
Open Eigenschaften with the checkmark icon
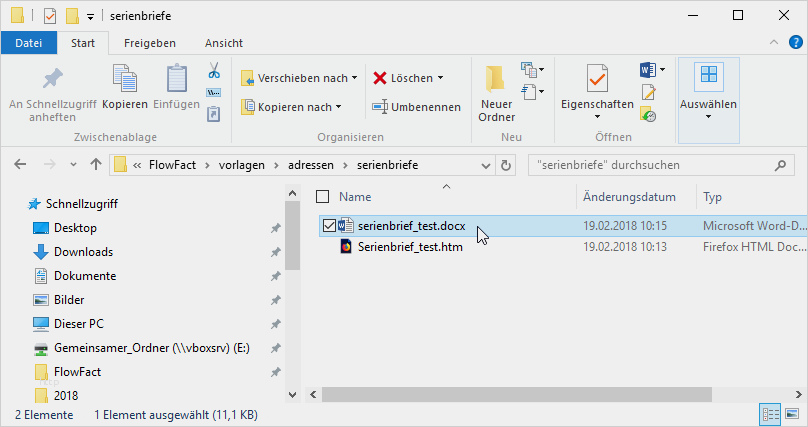coord(597,78)
